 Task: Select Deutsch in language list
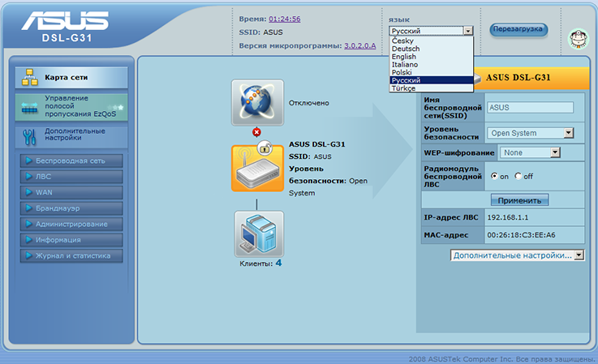tap(432, 49)
